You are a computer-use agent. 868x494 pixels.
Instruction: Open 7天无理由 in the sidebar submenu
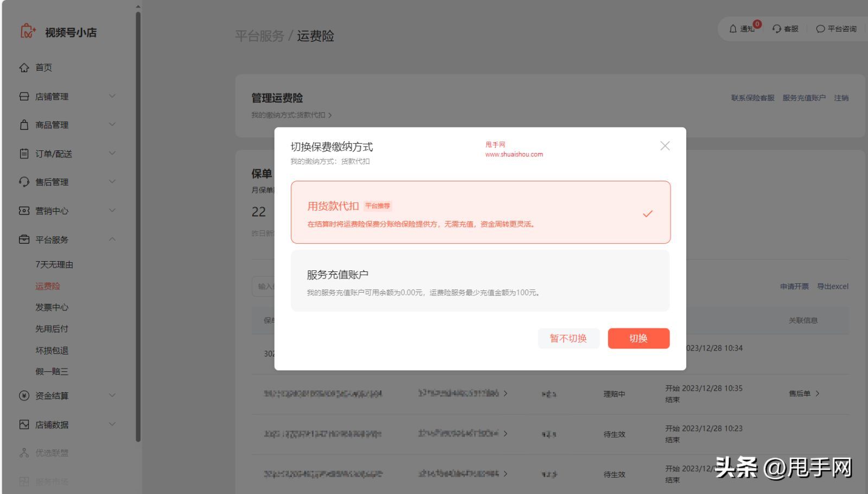tap(54, 264)
